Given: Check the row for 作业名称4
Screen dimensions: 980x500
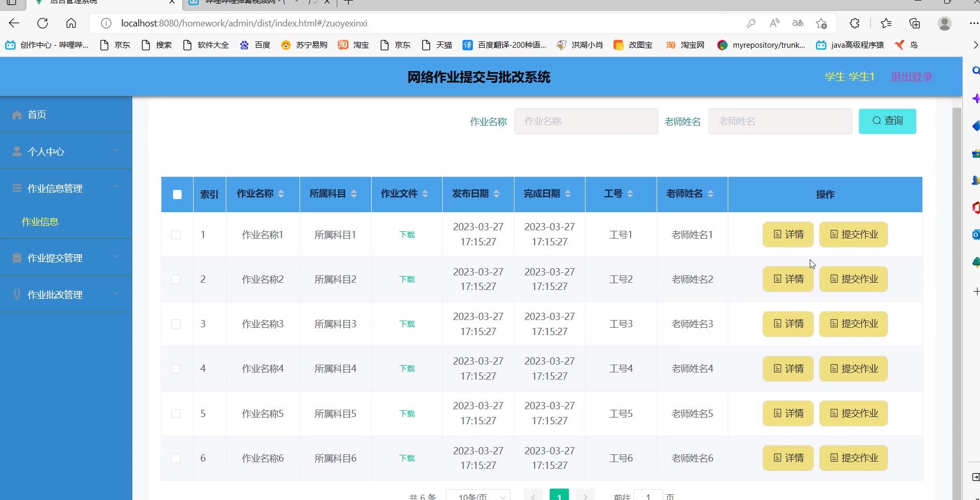Looking at the screenshot, I should tap(176, 369).
